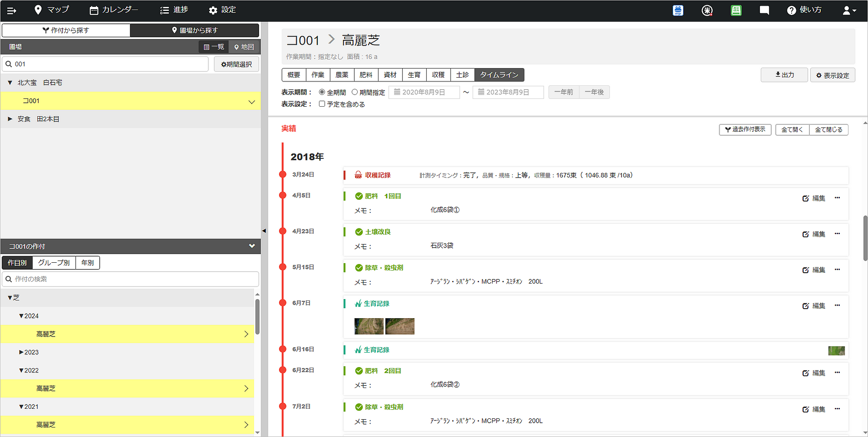Open the カレンダー calendar view
Viewport: 868px width, 437px height.
point(114,10)
